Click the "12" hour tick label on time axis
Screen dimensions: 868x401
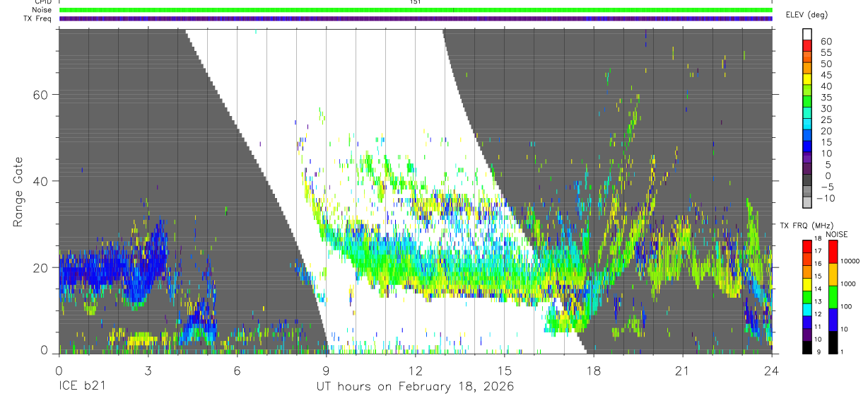click(x=415, y=371)
